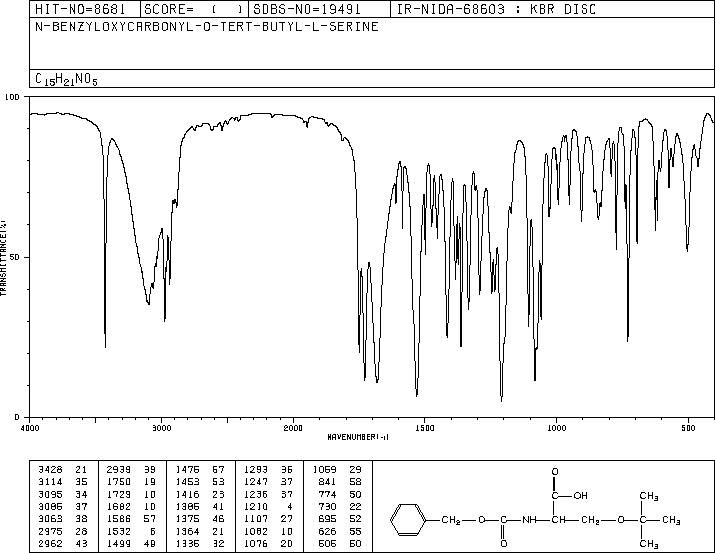Screen dimensions: 715x553
Task: Click the OH group in the structure
Action: click(x=580, y=496)
